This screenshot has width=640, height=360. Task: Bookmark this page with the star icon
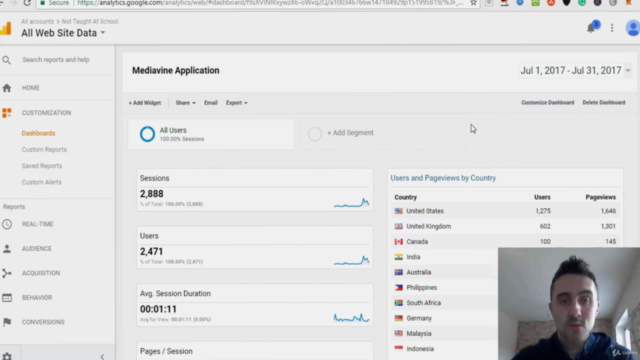(x=473, y=3)
